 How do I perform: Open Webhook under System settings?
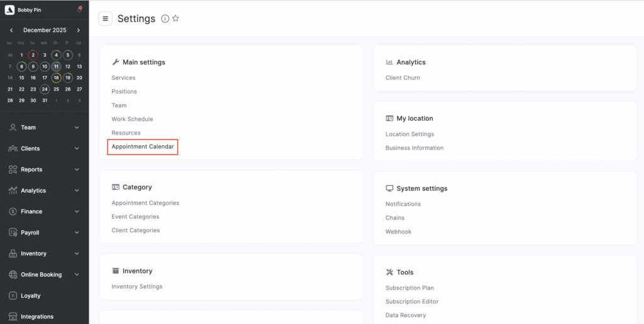398,232
